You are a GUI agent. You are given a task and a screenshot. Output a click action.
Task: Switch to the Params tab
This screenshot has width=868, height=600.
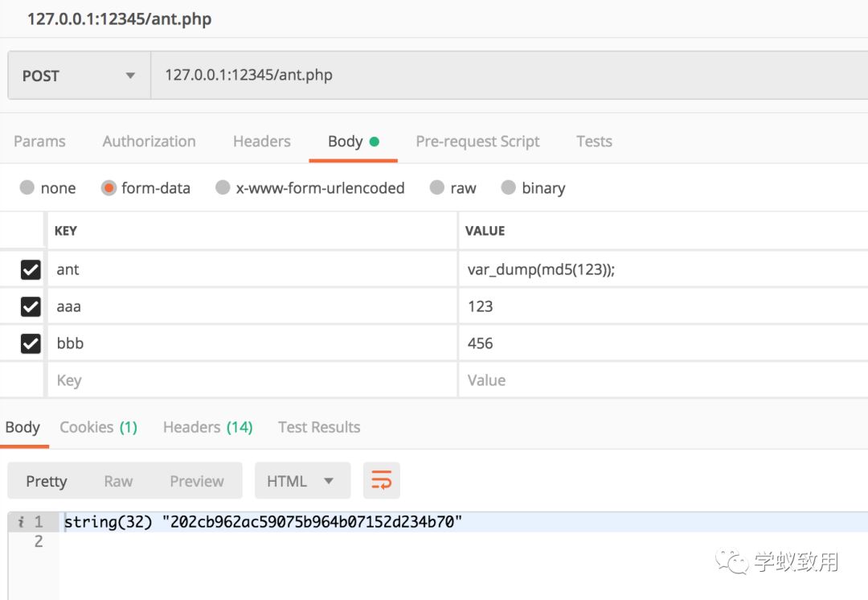[x=39, y=142]
